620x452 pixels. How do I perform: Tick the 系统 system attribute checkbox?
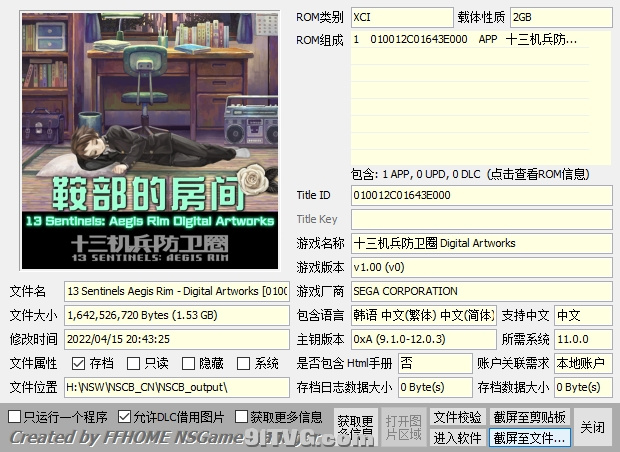coord(243,363)
